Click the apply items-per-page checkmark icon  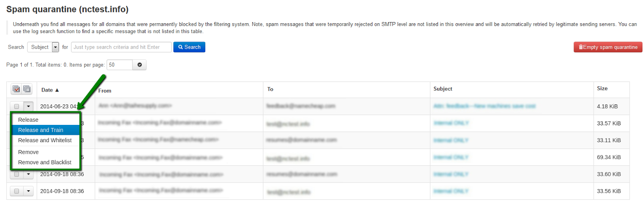click(140, 65)
